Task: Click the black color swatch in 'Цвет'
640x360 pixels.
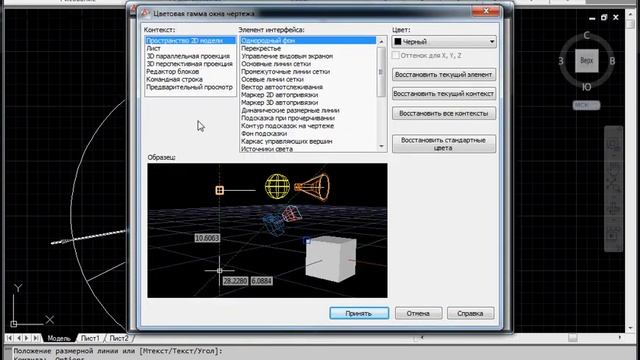Action: (398, 42)
